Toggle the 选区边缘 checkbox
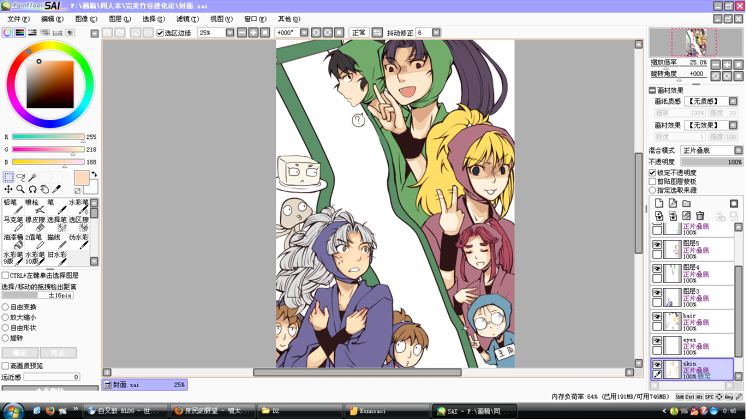Image resolution: width=746 pixels, height=420 pixels. point(160,33)
